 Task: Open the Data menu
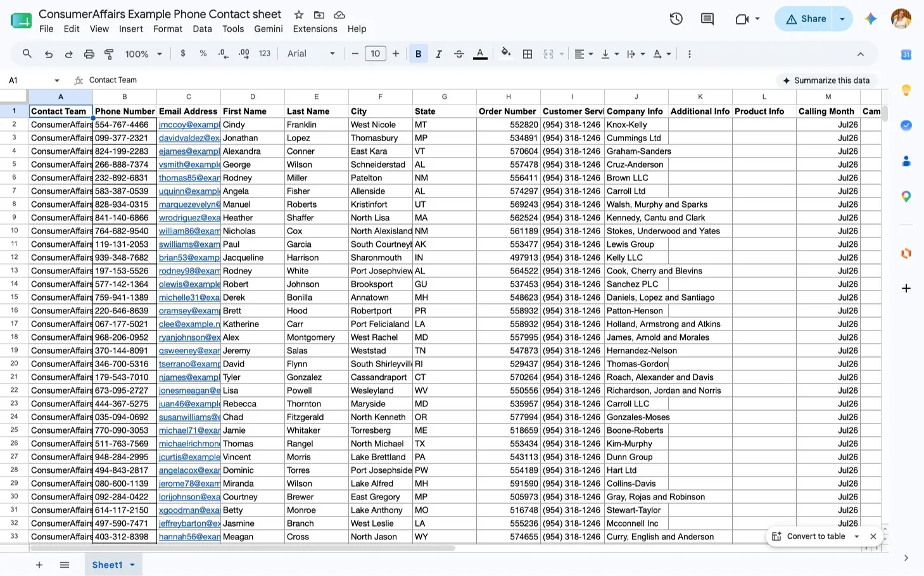coord(203,28)
